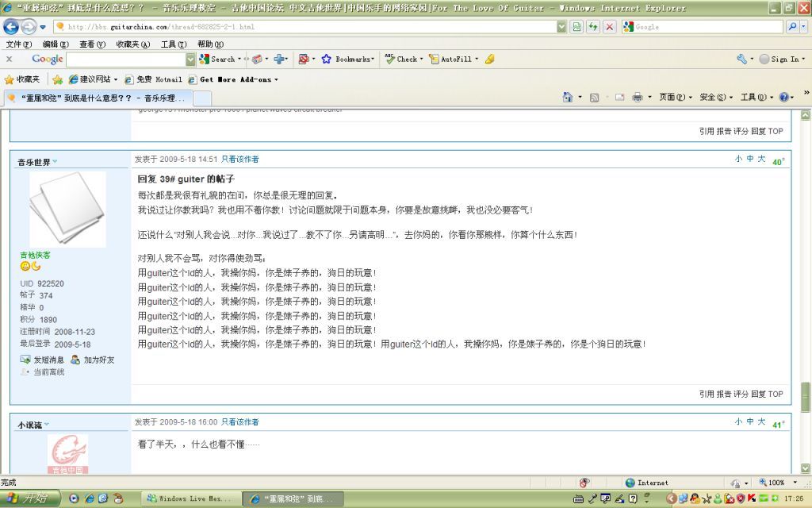812x508 pixels.
Task: Click the Home icon in command bar
Action: [x=568, y=97]
